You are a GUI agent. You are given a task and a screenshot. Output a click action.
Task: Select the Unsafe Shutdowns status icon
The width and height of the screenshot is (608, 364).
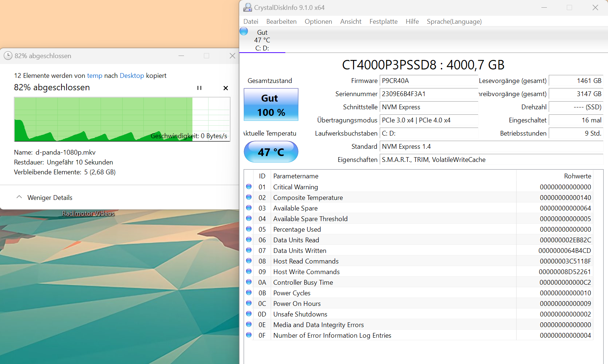point(249,314)
